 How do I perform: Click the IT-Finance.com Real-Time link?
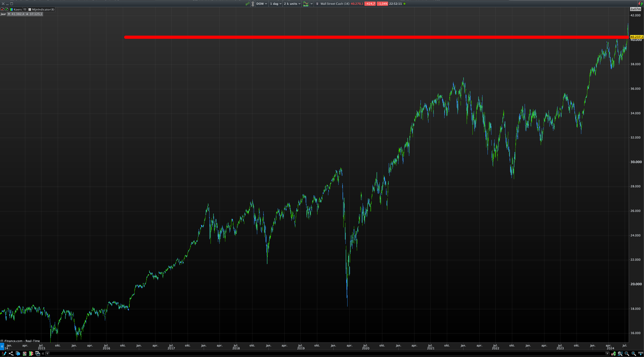click(20, 341)
